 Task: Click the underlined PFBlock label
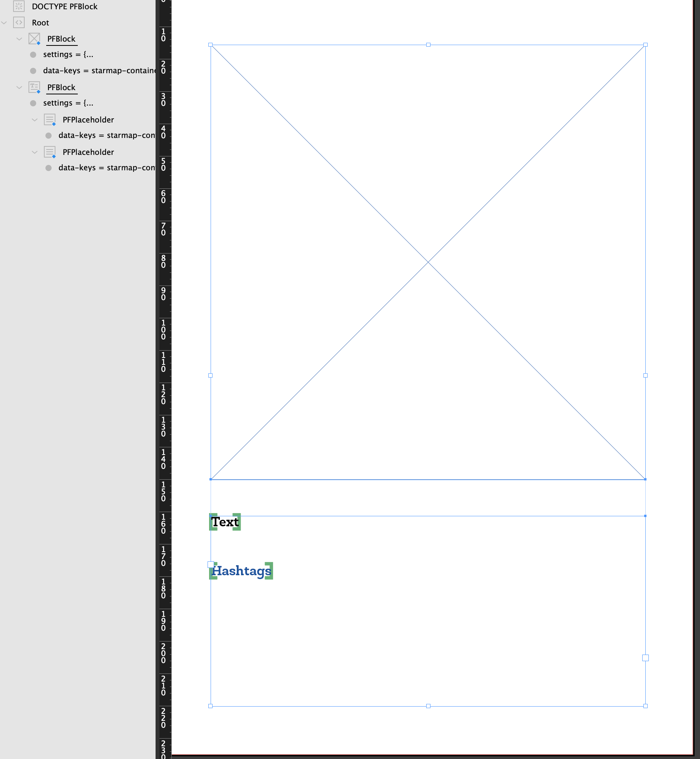point(61,39)
